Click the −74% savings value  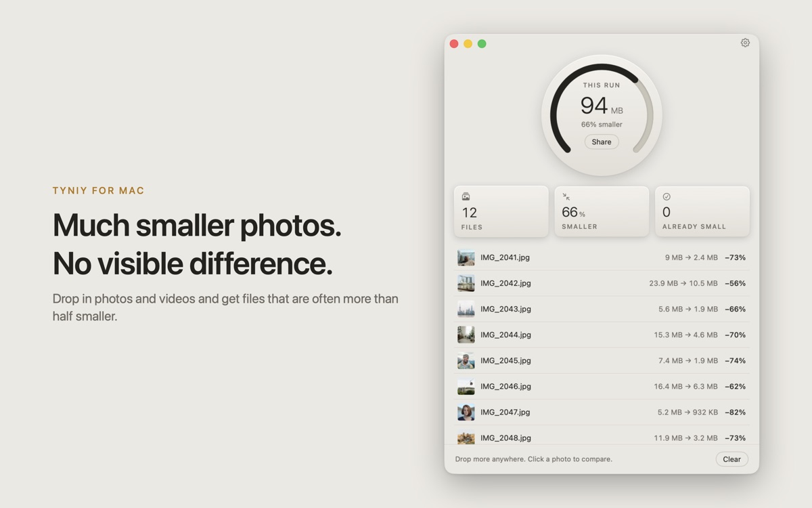click(736, 360)
